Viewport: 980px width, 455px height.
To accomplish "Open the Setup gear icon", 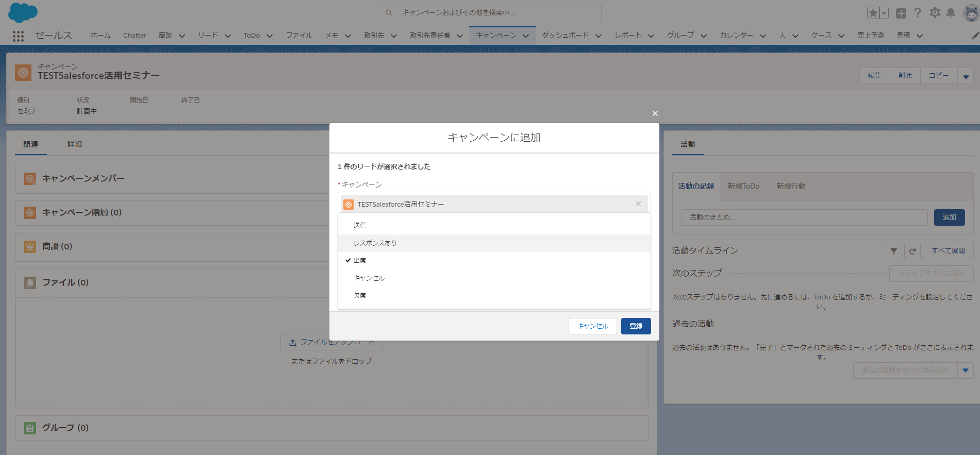I will [x=935, y=13].
